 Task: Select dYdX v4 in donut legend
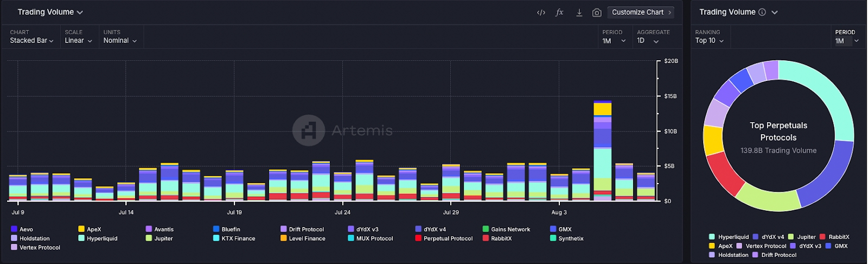768,237
